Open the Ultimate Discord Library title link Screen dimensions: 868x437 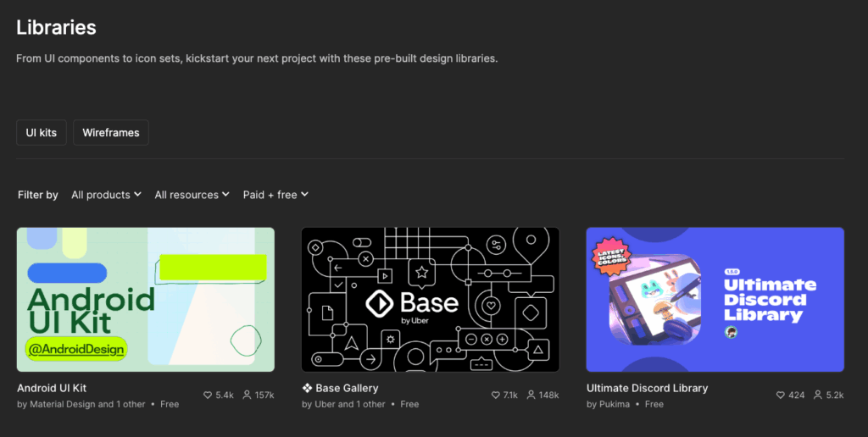[647, 388]
